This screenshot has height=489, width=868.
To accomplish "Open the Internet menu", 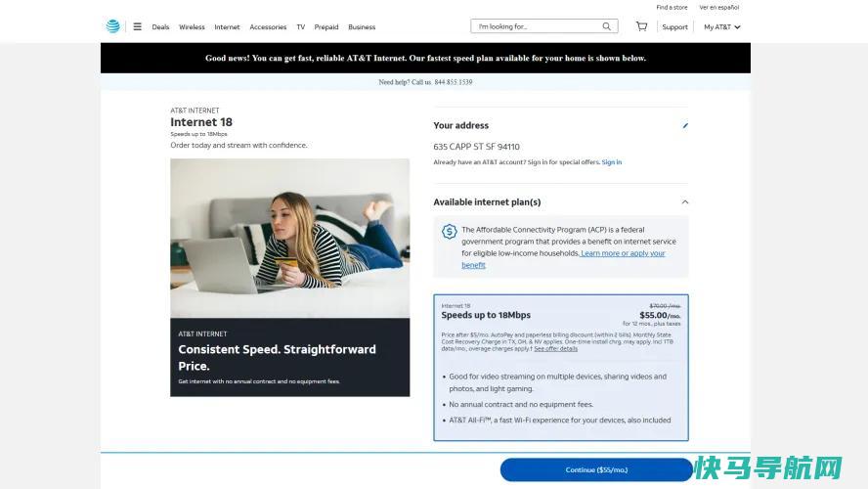I will click(227, 26).
